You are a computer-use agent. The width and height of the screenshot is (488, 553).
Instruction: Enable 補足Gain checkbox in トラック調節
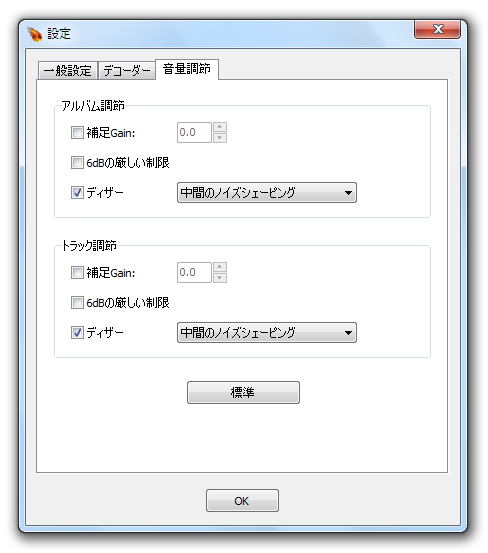77,273
